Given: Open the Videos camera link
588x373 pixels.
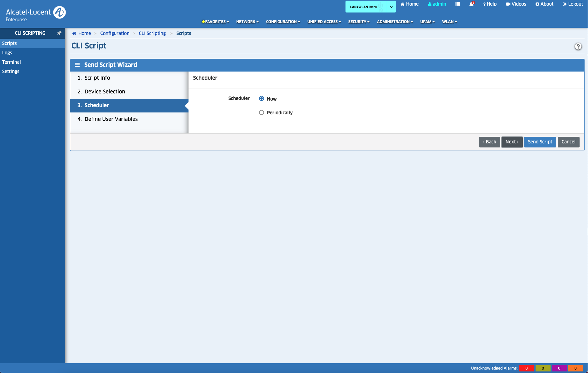Looking at the screenshot, I should 516,4.
